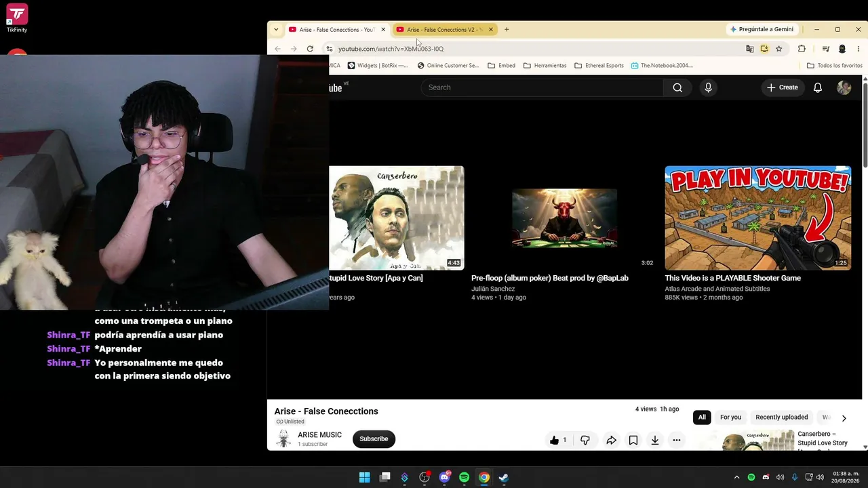This screenshot has width=868, height=488.
Task: Open The.Notebook.2004 bookmark
Action: (662, 66)
